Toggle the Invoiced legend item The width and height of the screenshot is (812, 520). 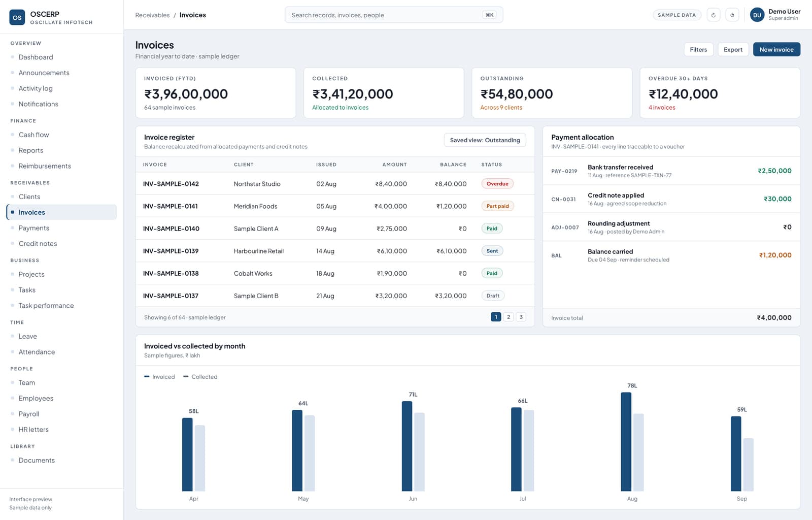(x=159, y=377)
